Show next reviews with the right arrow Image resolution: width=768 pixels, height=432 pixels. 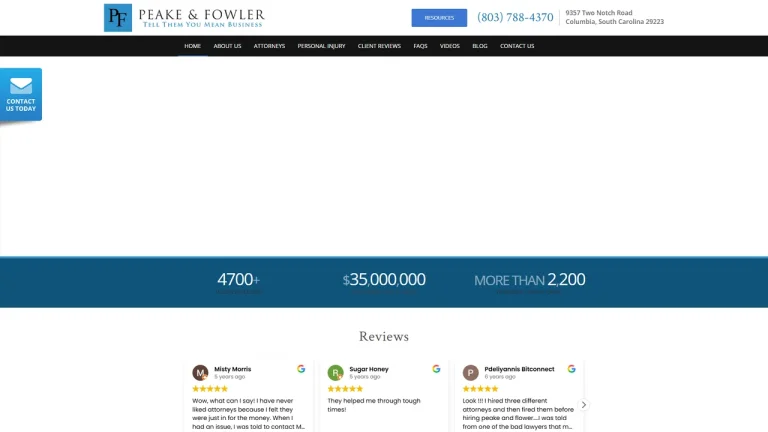click(x=583, y=405)
